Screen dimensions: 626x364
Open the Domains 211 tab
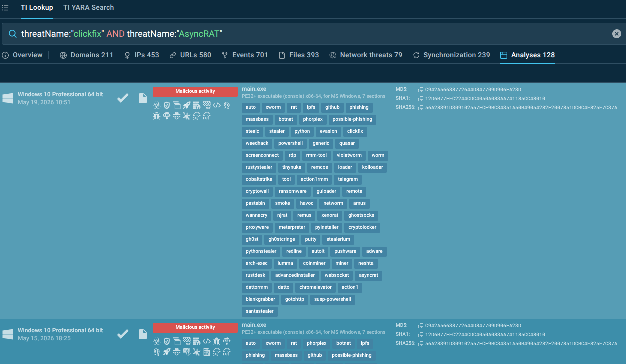point(86,55)
